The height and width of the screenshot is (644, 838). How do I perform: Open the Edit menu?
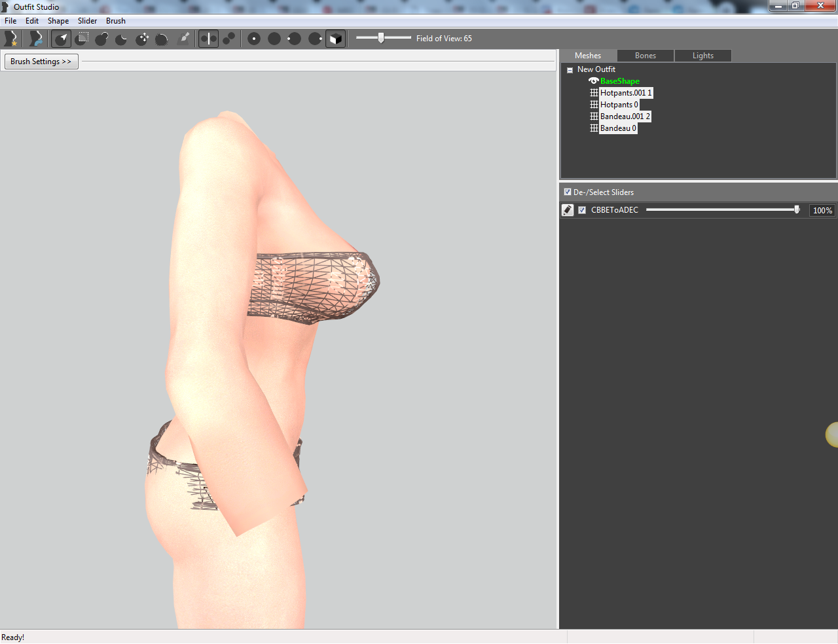pyautogui.click(x=32, y=21)
